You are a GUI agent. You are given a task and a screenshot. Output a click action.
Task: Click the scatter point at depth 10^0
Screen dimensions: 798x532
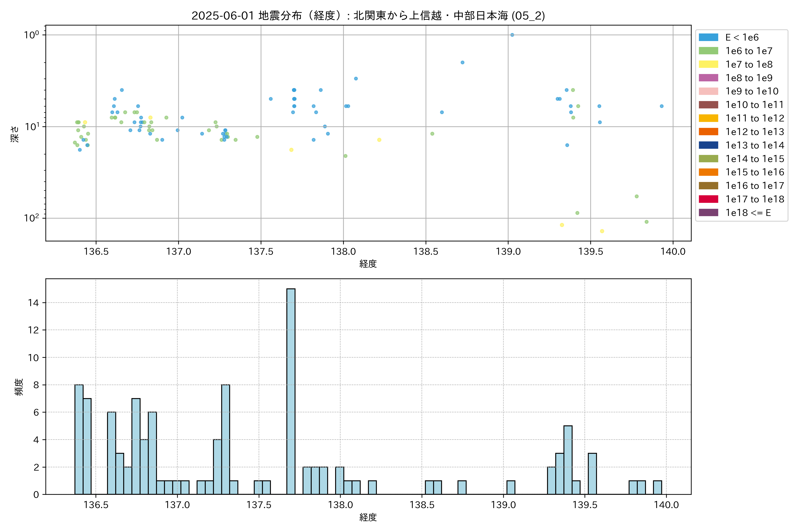tap(512, 35)
